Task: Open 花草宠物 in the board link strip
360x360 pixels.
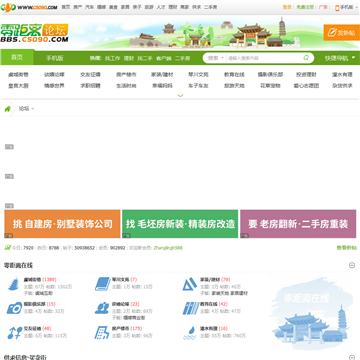Action: click(x=270, y=86)
